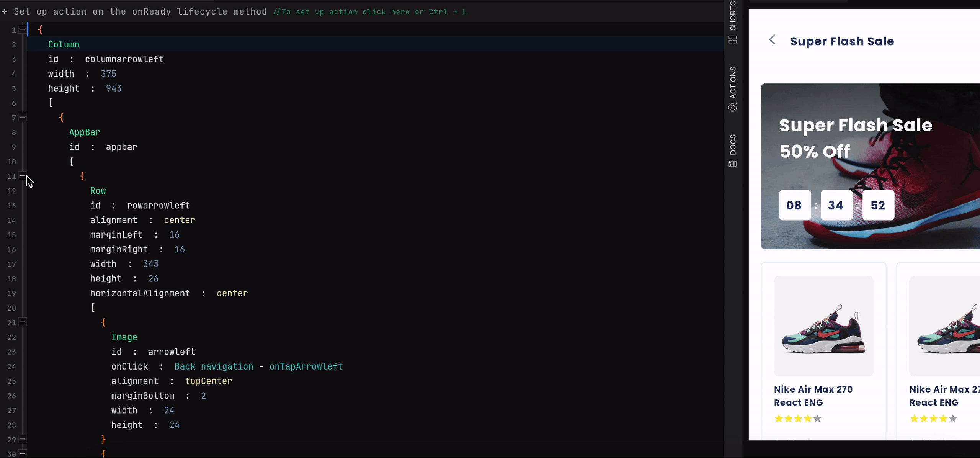This screenshot has height=458, width=980.
Task: Click the Super Flash Sale 50% Off banner
Action: click(x=870, y=166)
